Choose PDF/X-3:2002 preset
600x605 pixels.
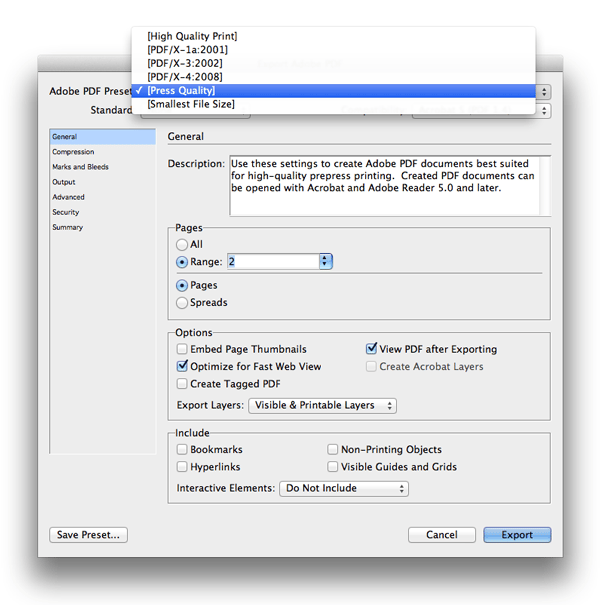(x=333, y=63)
